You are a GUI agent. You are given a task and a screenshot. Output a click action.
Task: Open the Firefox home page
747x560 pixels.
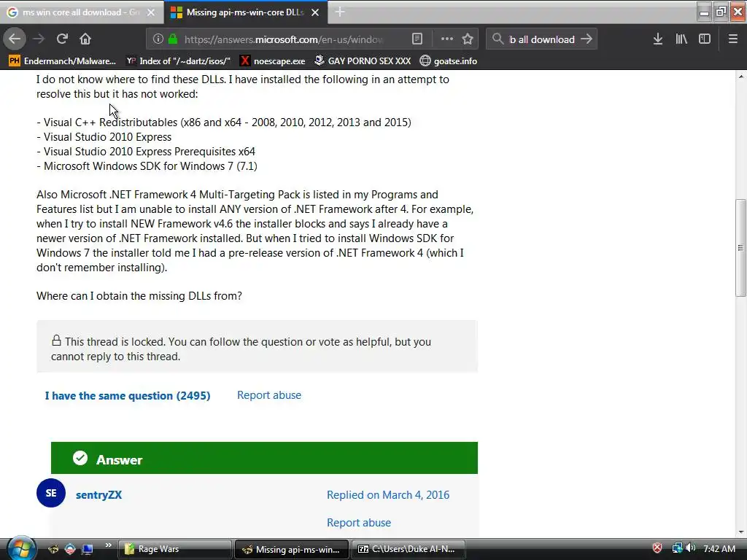(x=85, y=39)
